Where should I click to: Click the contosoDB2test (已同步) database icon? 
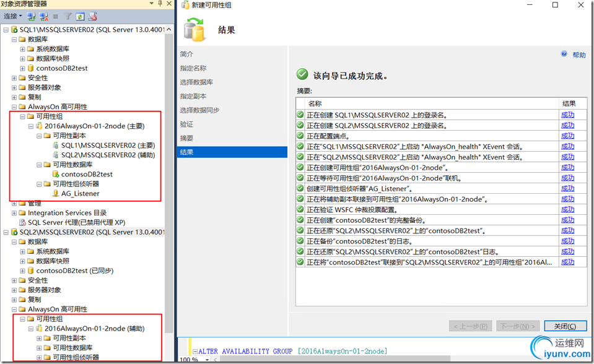[x=31, y=271]
